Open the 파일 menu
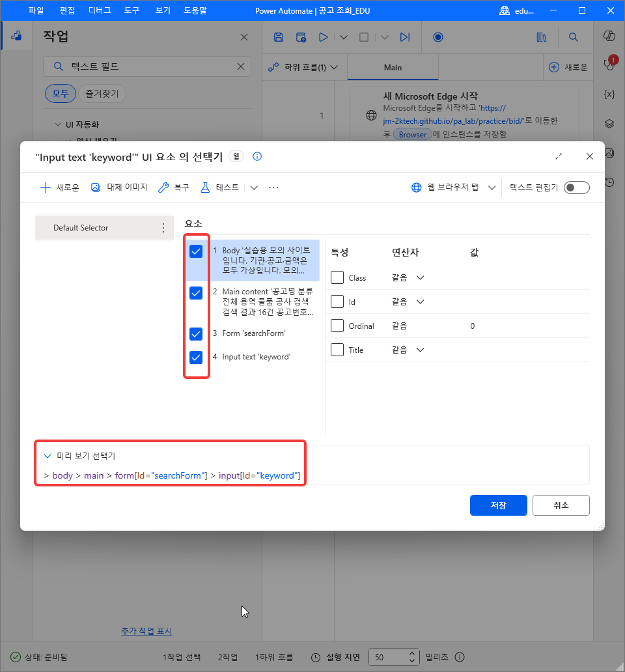The height and width of the screenshot is (672, 625). click(36, 10)
